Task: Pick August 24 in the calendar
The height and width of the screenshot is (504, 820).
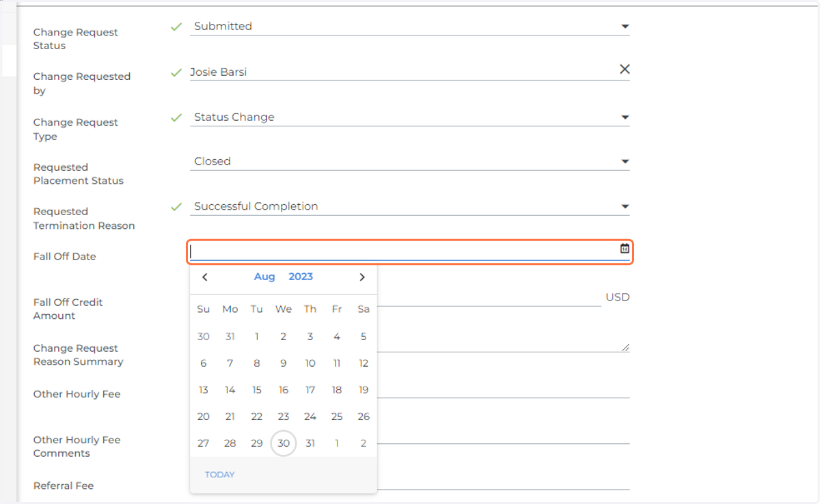Action: click(x=310, y=417)
